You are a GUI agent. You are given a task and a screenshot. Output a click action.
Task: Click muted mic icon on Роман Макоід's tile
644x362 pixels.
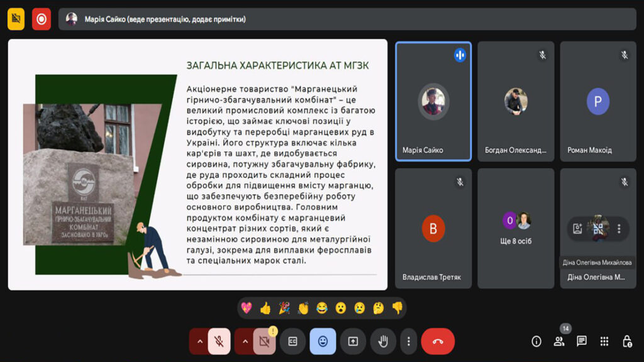point(625,55)
